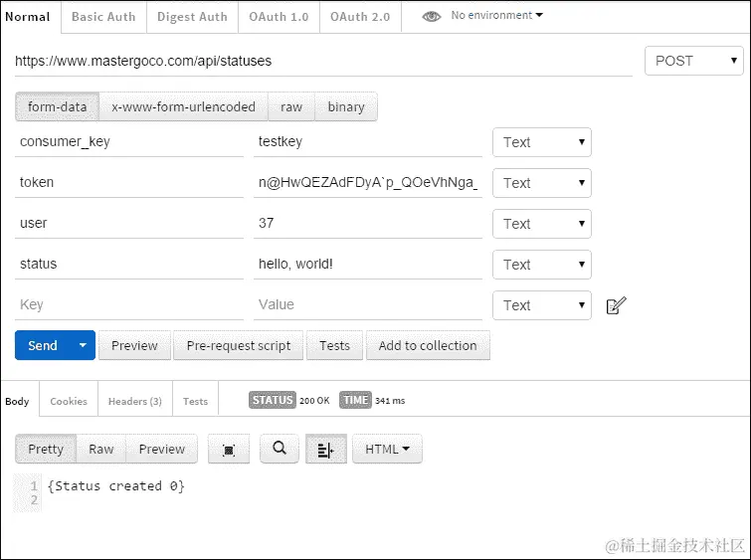Viewport: 751px width, 560px height.
Task: Open the type dropdown for consumer_key
Action: [542, 142]
